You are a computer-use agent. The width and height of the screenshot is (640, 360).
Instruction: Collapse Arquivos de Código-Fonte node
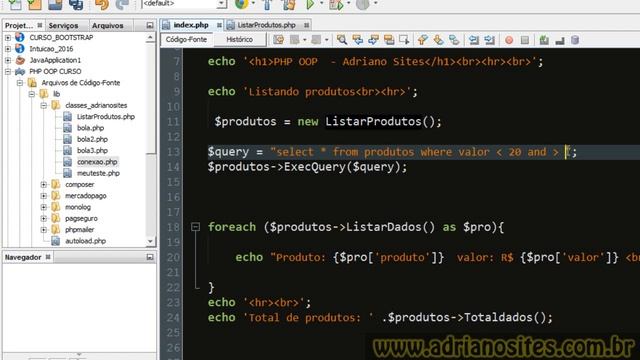(20, 83)
